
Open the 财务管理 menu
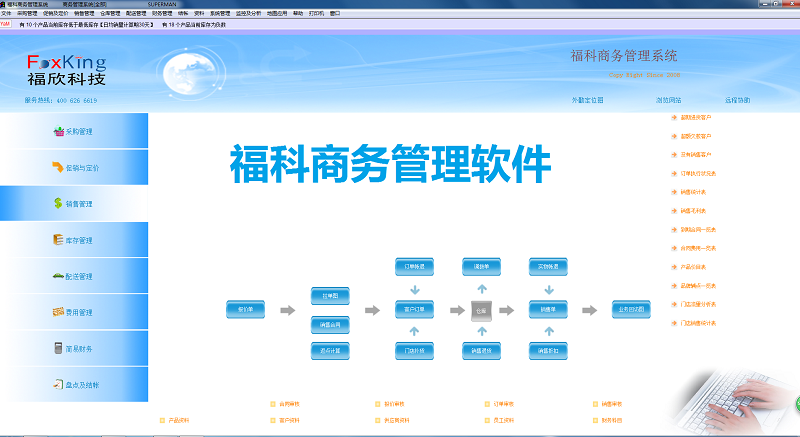click(x=162, y=14)
